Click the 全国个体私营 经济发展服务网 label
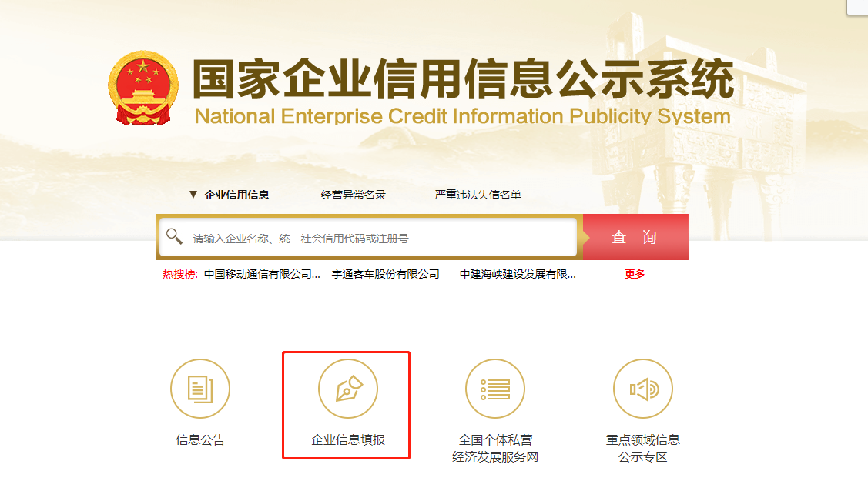Viewport: 868px width, 491px height. point(495,449)
